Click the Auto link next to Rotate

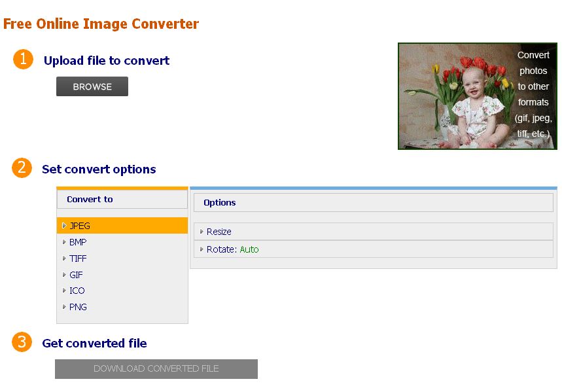[x=249, y=249]
